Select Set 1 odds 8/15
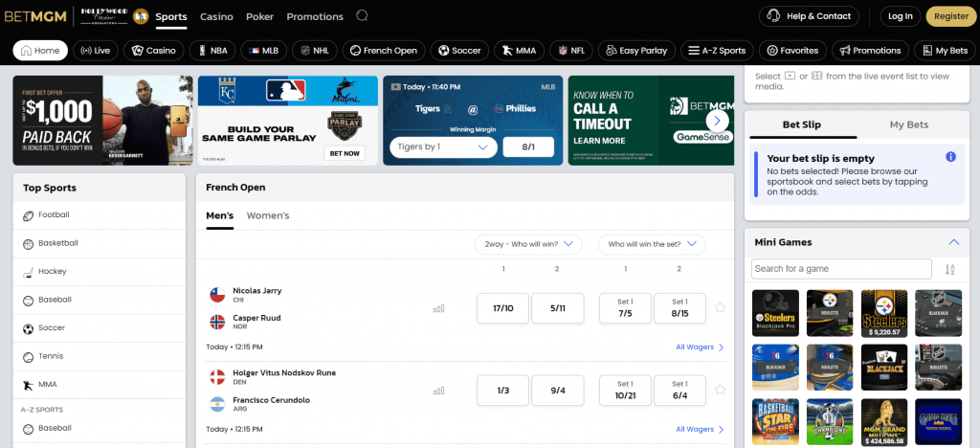The image size is (980, 448). pyautogui.click(x=680, y=308)
